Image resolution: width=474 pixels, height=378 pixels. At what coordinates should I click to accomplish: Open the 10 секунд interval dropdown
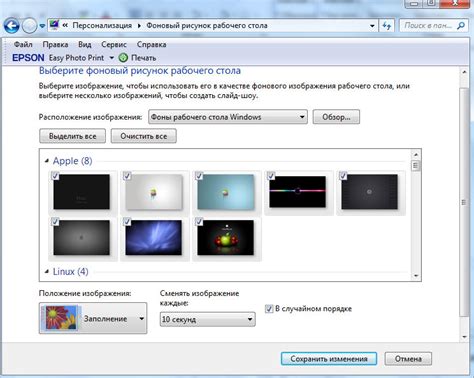click(208, 319)
